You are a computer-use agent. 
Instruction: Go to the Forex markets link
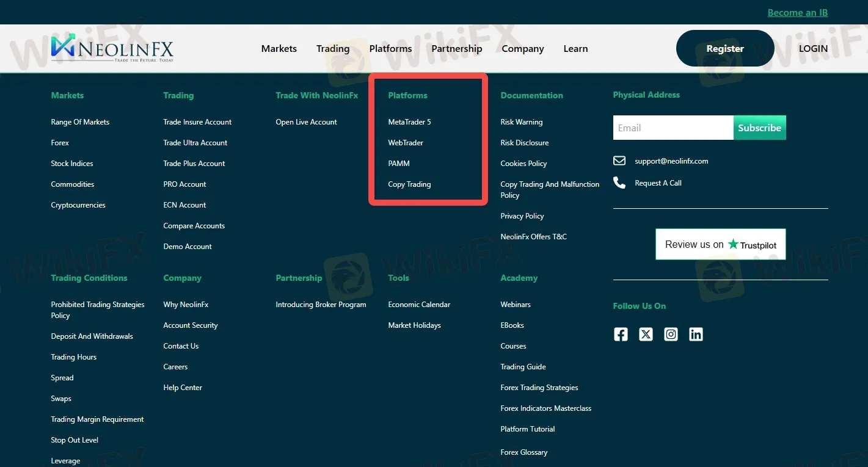(x=60, y=143)
